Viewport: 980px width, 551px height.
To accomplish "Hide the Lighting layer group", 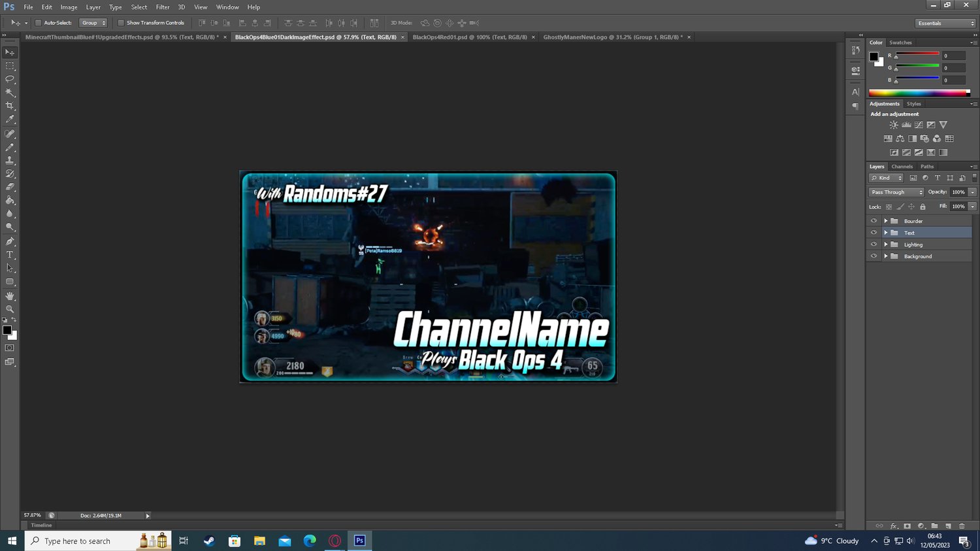I will coord(874,244).
